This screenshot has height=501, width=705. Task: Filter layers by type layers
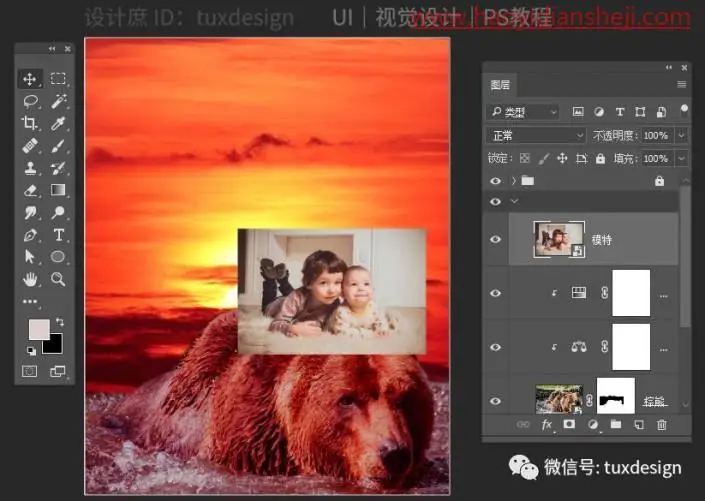coord(620,112)
